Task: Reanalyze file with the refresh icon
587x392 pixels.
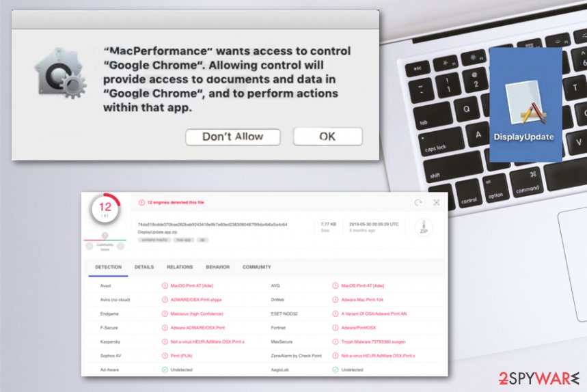Action: [418, 203]
